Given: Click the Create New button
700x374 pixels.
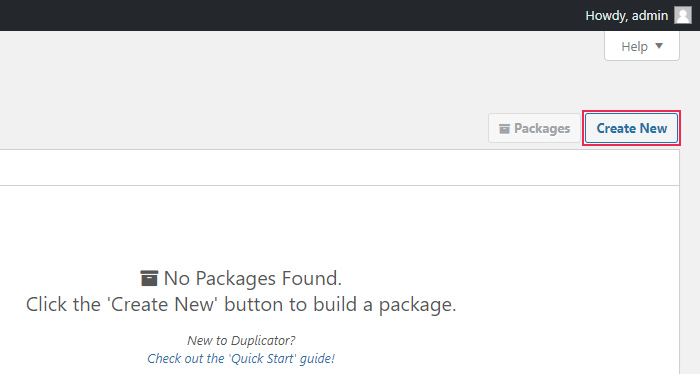Looking at the screenshot, I should (x=631, y=129).
